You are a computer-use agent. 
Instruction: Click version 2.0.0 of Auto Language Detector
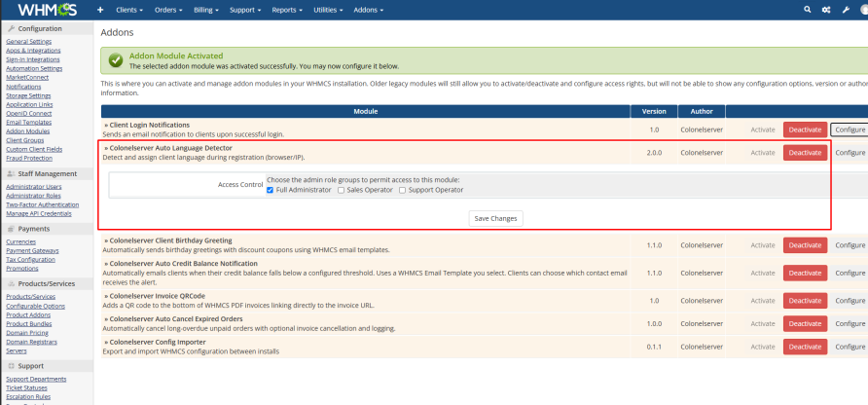[x=654, y=153]
